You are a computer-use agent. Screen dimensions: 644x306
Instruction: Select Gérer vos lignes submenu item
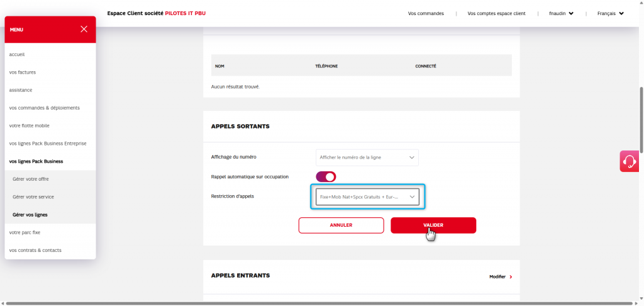tap(30, 215)
